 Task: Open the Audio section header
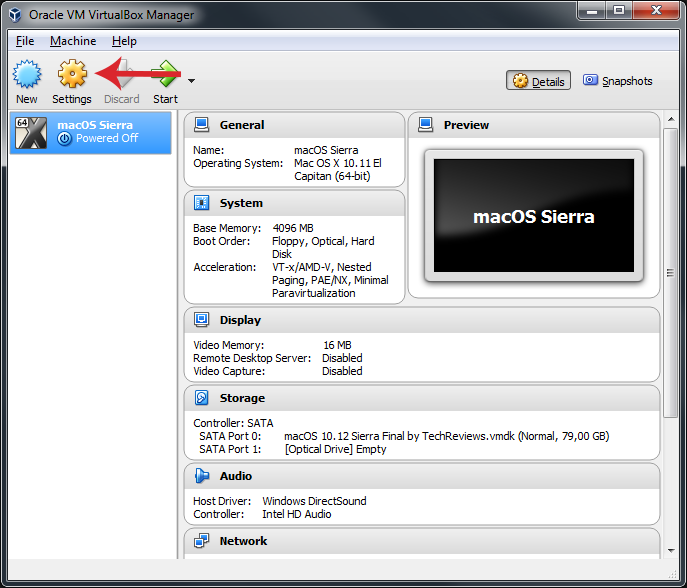[422, 476]
